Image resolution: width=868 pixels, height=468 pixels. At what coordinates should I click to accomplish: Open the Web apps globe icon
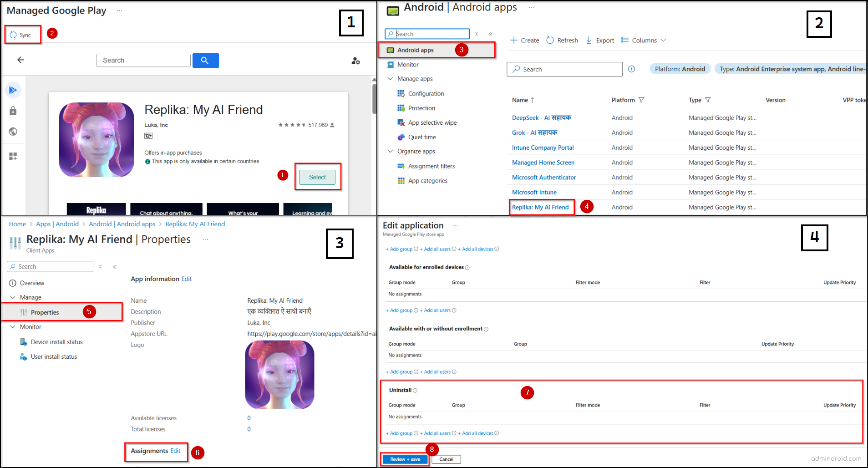click(x=13, y=132)
